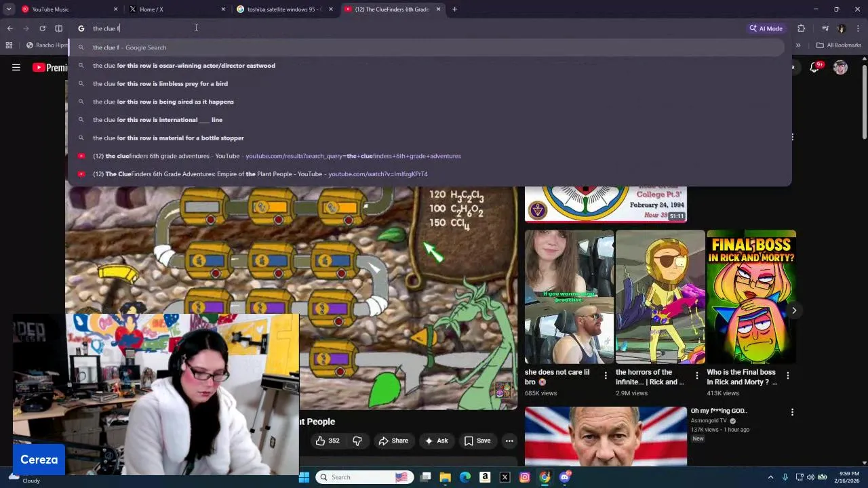This screenshot has height=488, width=868.
Task: Open YouTube account avatar
Action: click(840, 67)
